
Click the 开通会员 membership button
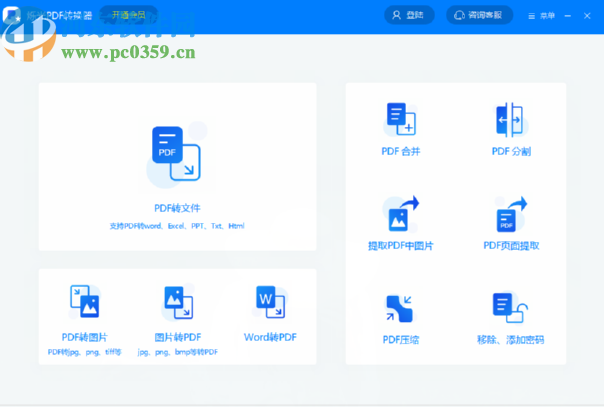[x=128, y=15]
